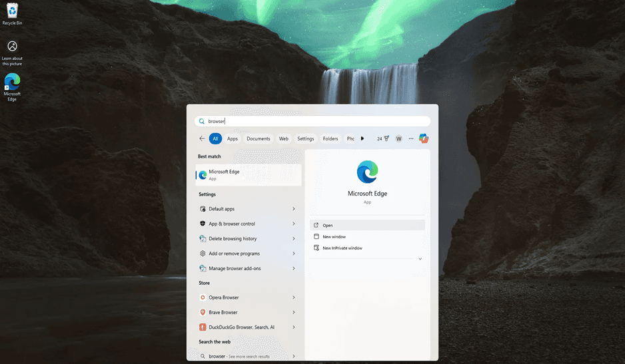Click the New InPrivate window icon
Screen dimensions: 625x364
tap(316, 248)
